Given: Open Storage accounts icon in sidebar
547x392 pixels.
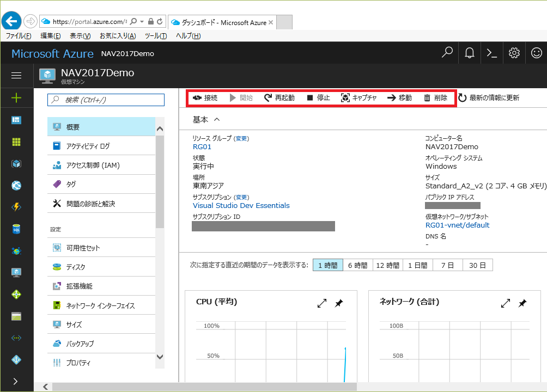Looking at the screenshot, I should (x=16, y=316).
